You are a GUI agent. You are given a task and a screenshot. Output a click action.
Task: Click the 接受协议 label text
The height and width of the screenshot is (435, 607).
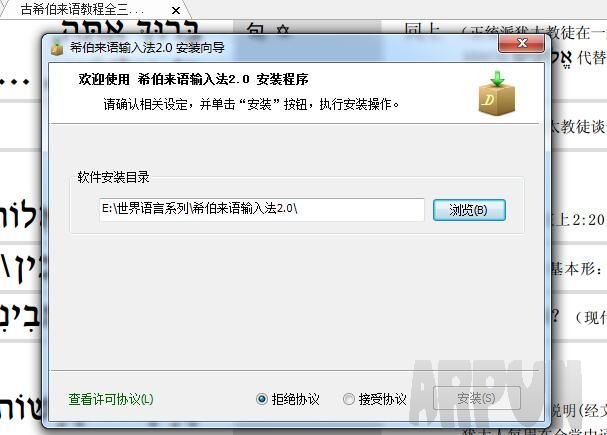click(x=382, y=399)
